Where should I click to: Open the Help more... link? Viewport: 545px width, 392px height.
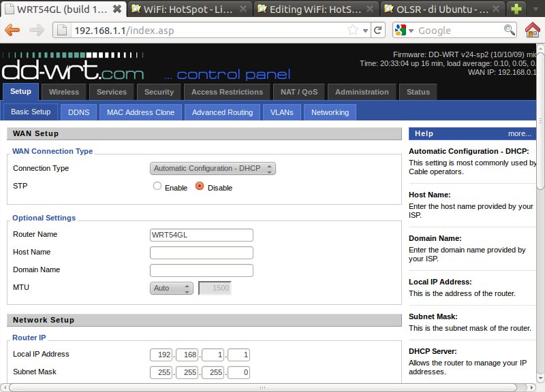click(519, 133)
